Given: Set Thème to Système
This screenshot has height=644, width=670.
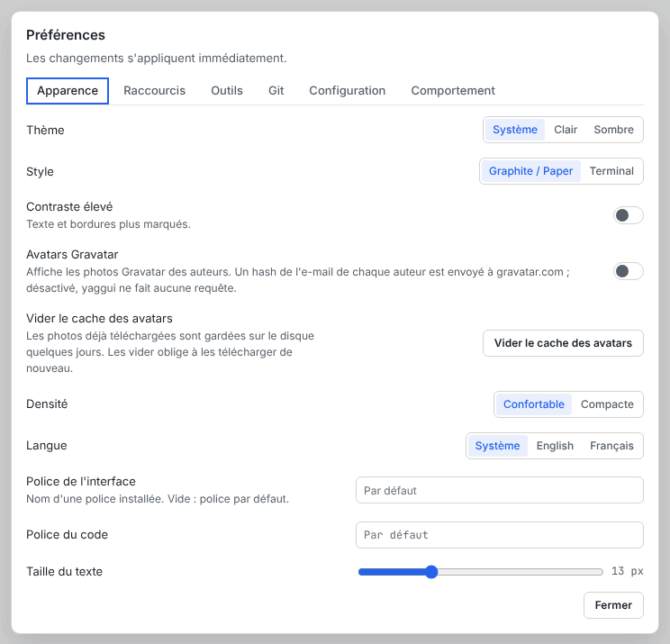Looking at the screenshot, I should coord(515,130).
